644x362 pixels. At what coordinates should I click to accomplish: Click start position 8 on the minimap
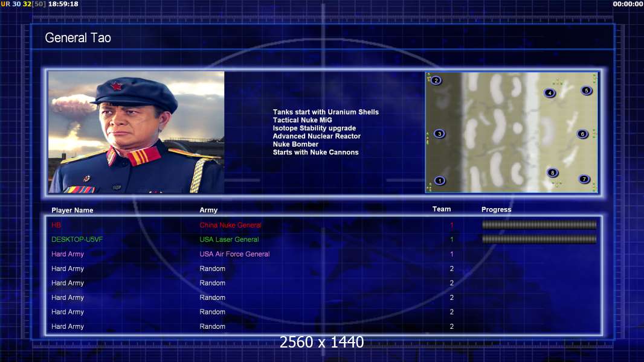coord(552,173)
